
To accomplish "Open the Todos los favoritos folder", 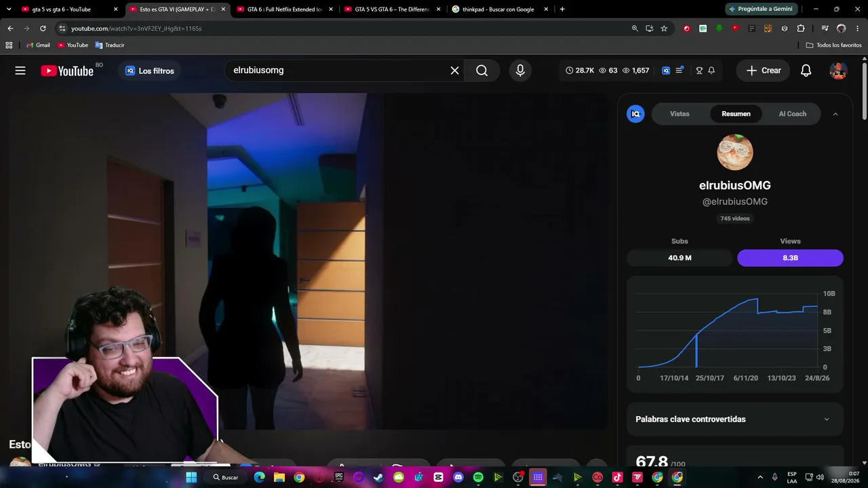I will click(834, 45).
